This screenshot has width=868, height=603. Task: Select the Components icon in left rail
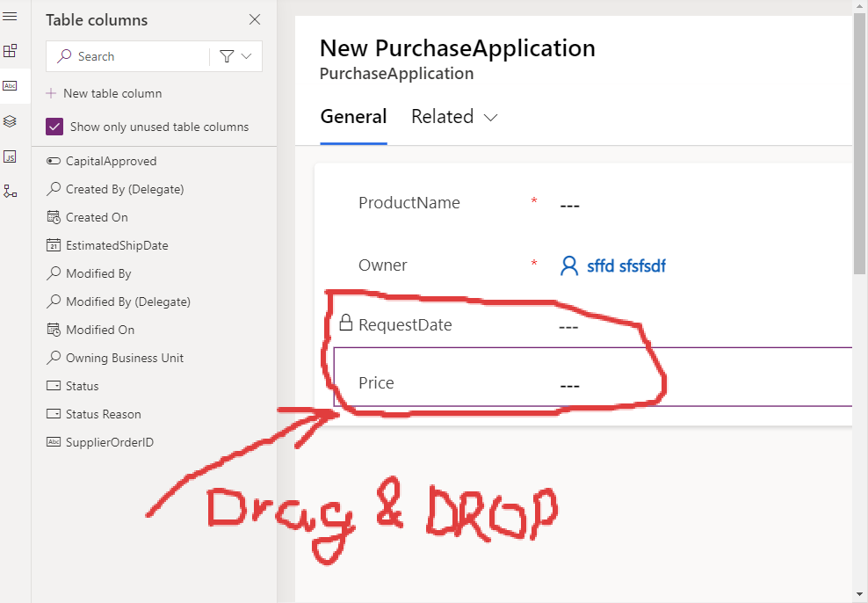click(11, 51)
